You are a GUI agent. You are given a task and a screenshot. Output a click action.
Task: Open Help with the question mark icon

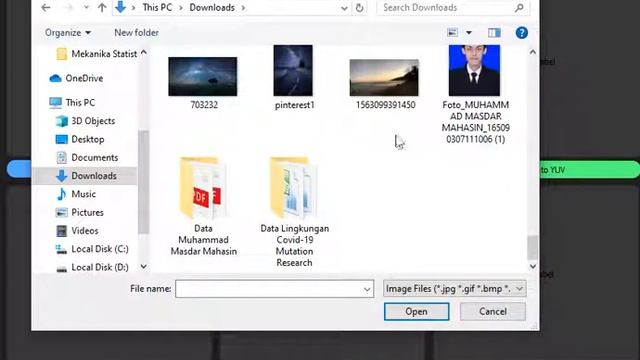click(x=522, y=33)
